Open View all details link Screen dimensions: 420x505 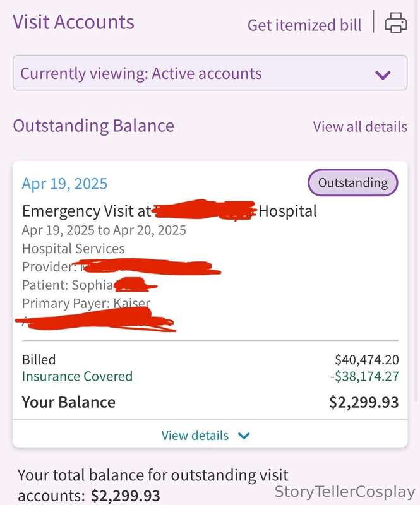360,127
